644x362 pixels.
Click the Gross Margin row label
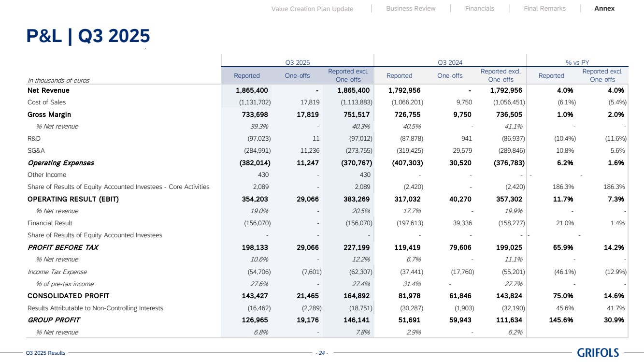(x=49, y=115)
